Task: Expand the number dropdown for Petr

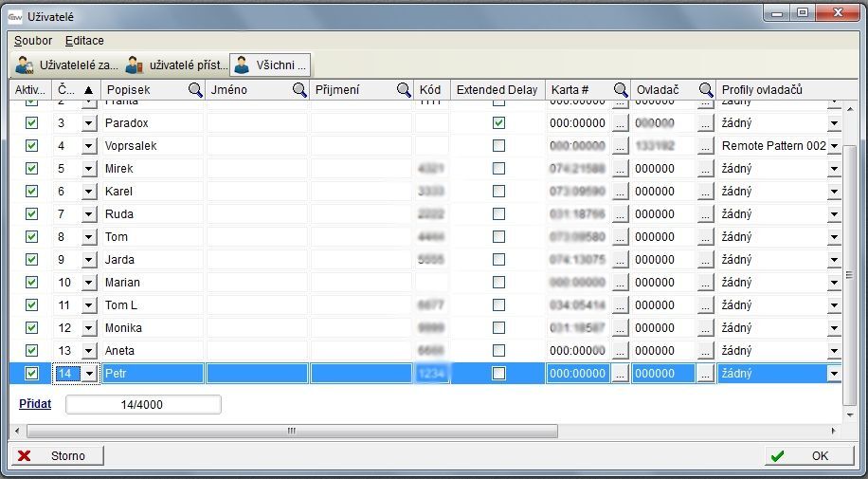Action: (89, 374)
